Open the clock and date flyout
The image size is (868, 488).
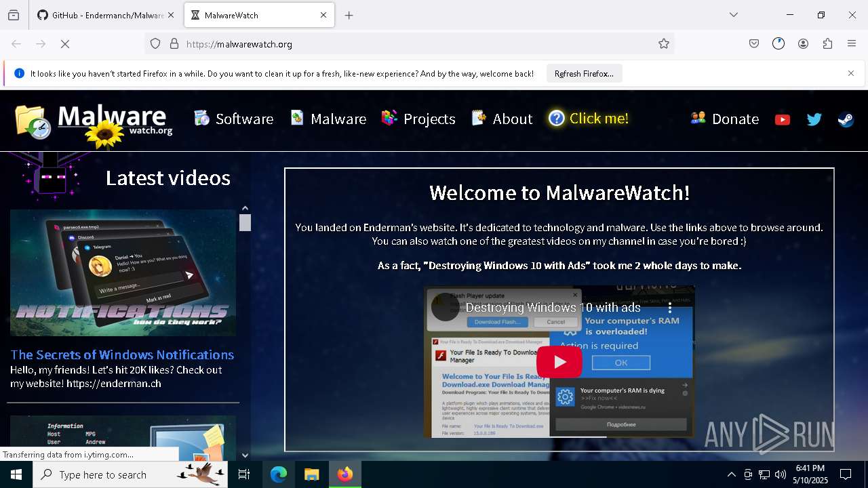(810, 474)
